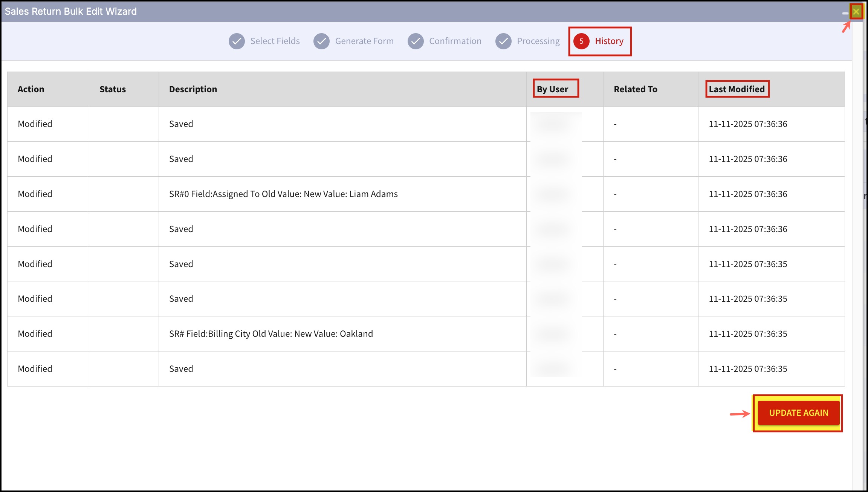
Task: Click the Description column header
Action: (x=193, y=89)
